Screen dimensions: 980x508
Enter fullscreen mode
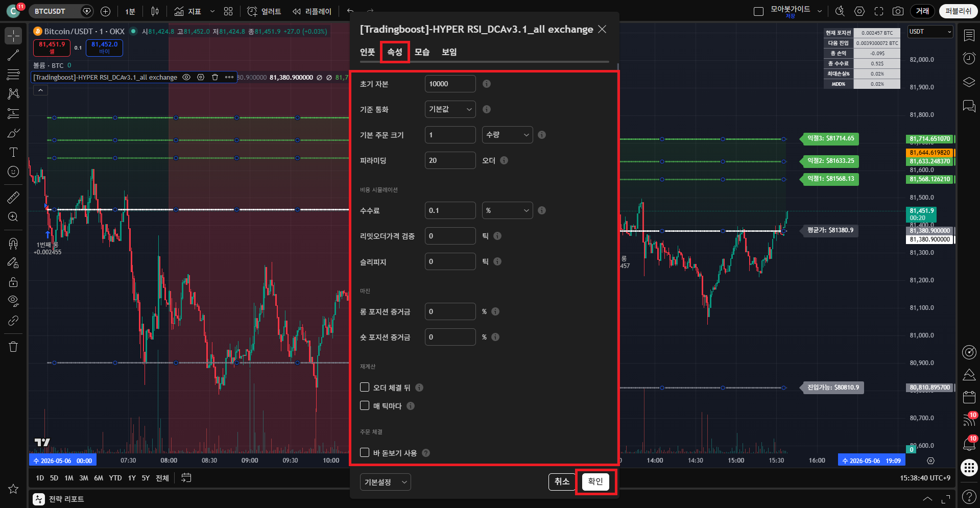point(879,11)
